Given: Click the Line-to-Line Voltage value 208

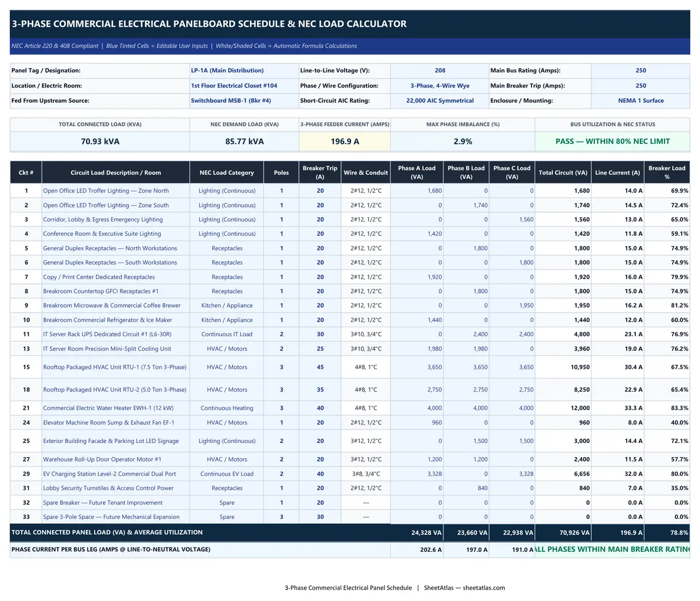Looking at the screenshot, I should (440, 71).
